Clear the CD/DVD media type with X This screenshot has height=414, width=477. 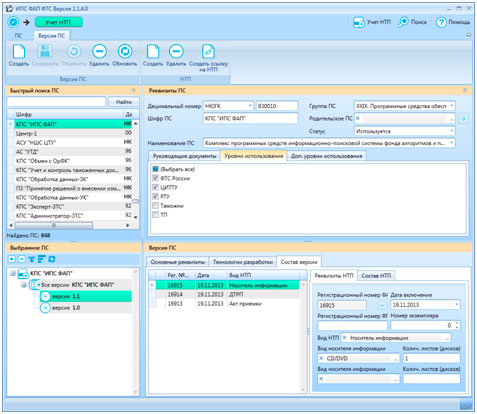click(321, 358)
